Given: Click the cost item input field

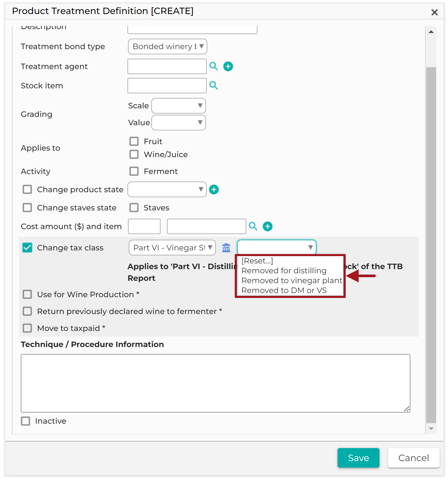Looking at the screenshot, I should click(x=206, y=226).
